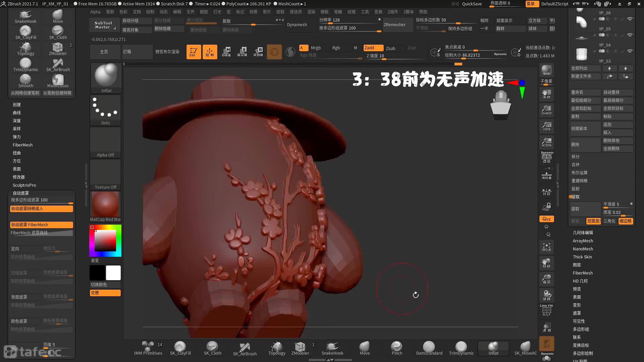The image size is (644, 362).
Task: Select the Scale gizmo tool icon
Action: point(242,52)
